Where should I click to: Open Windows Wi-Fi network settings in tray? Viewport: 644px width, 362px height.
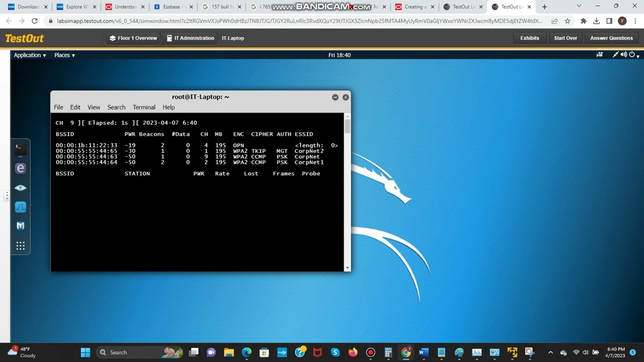pos(576,352)
